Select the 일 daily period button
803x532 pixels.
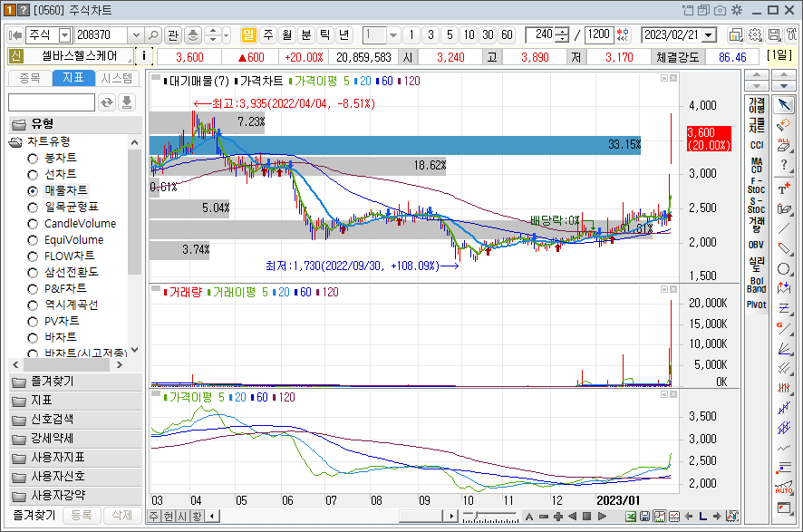pyautogui.click(x=248, y=34)
